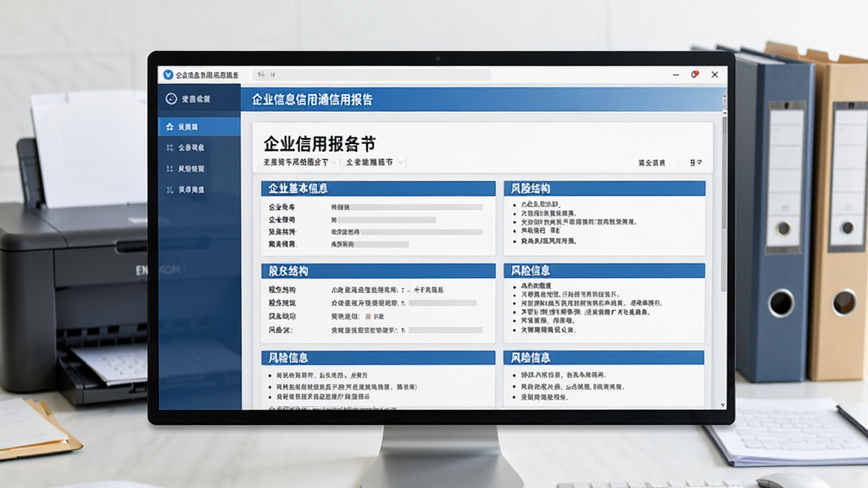Click the blue shield app logo in the title bar

click(168, 75)
